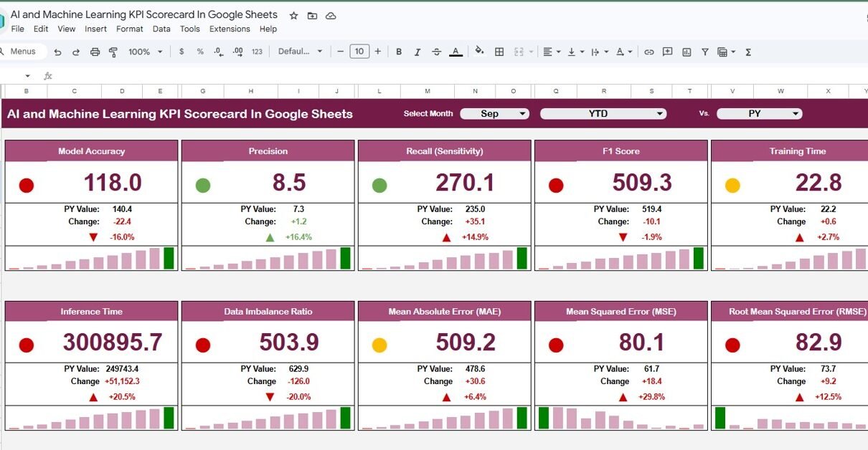Open the Extensions menu
Viewport: 868px width, 450px height.
pyautogui.click(x=230, y=29)
